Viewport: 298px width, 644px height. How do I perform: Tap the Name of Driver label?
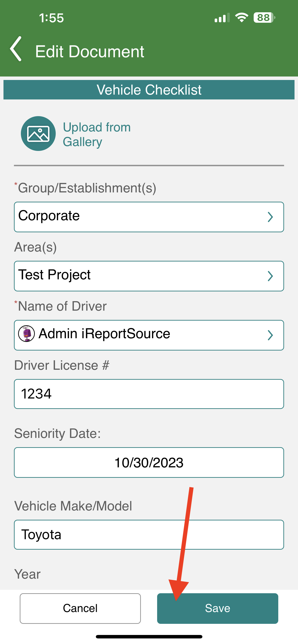click(60, 306)
